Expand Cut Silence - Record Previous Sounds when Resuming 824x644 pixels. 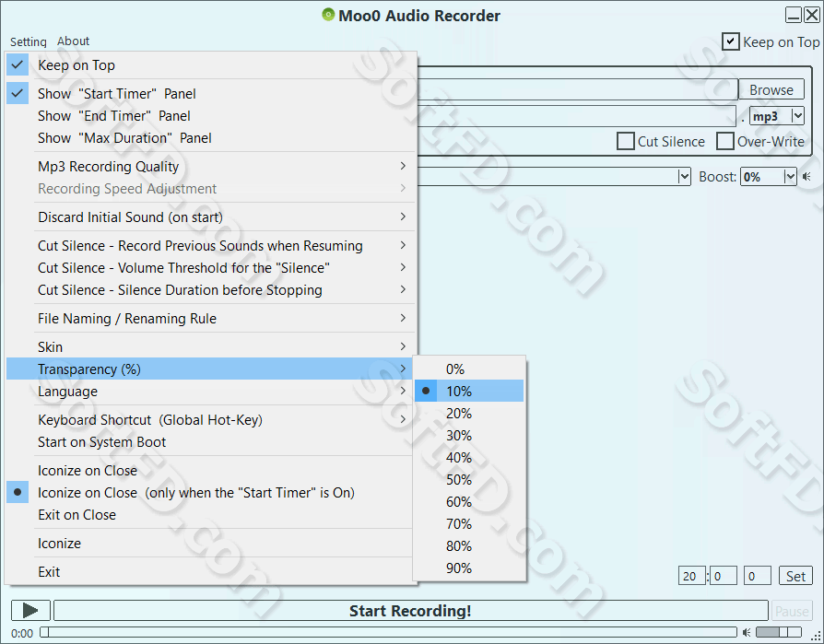coord(211,245)
